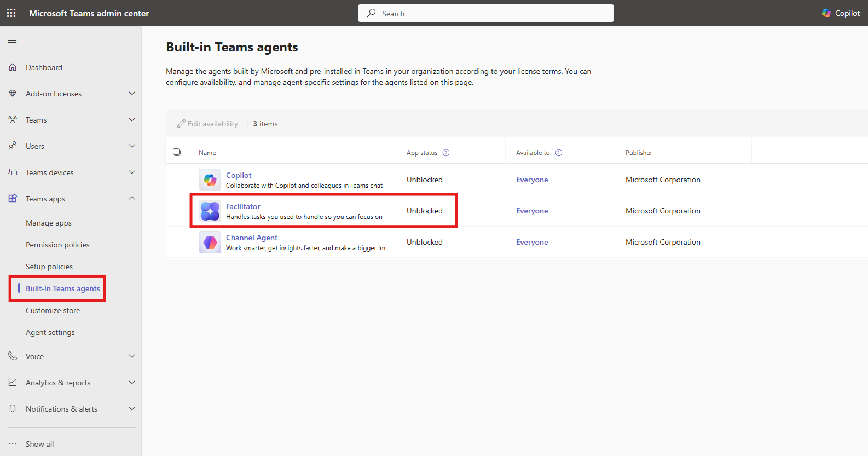Image resolution: width=868 pixels, height=456 pixels.
Task: Open Permission policies page
Action: (x=57, y=245)
